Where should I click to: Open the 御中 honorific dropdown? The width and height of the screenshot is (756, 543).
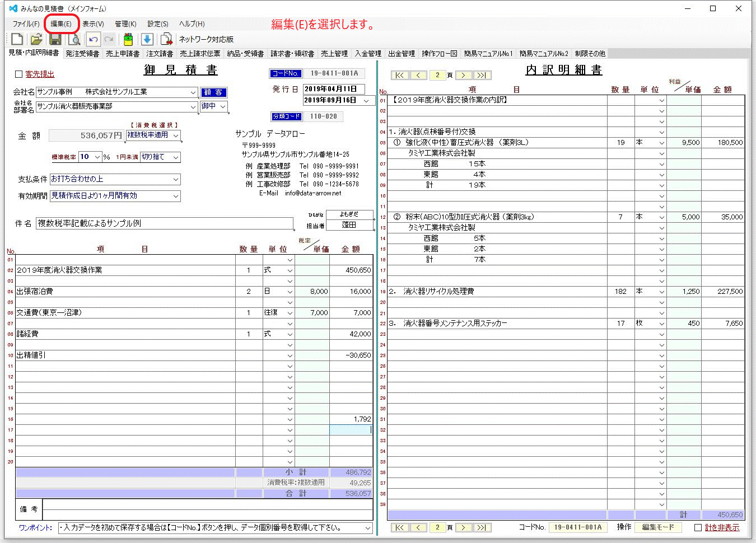(x=223, y=106)
